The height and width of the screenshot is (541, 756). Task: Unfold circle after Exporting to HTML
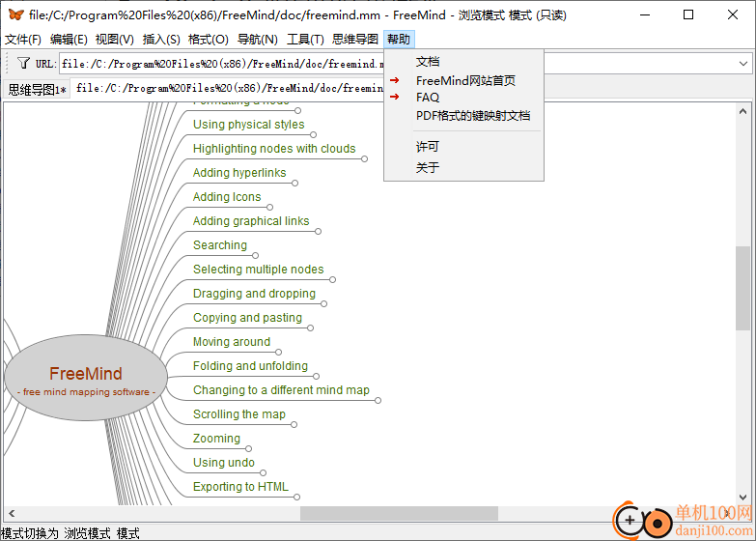297,498
